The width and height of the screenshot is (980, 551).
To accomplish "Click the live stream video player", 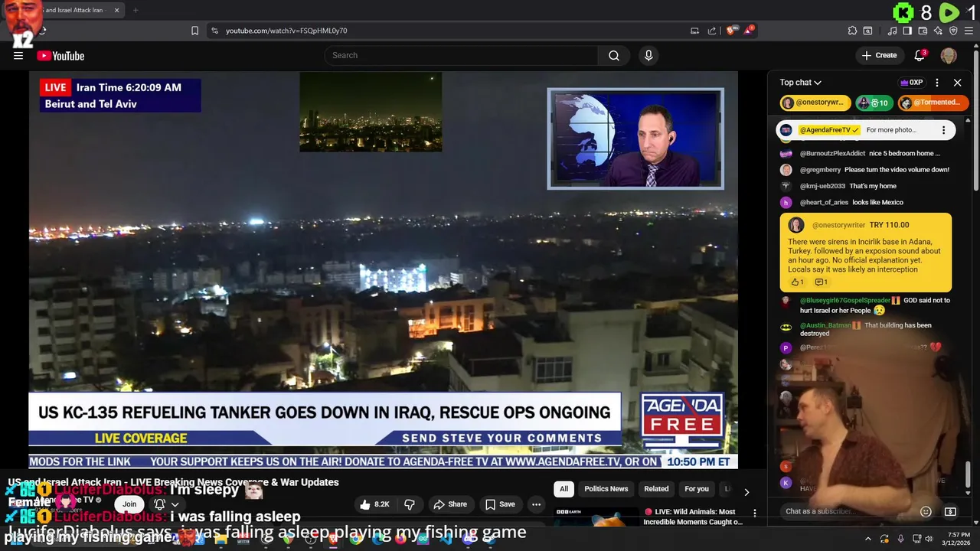I will pos(384,269).
